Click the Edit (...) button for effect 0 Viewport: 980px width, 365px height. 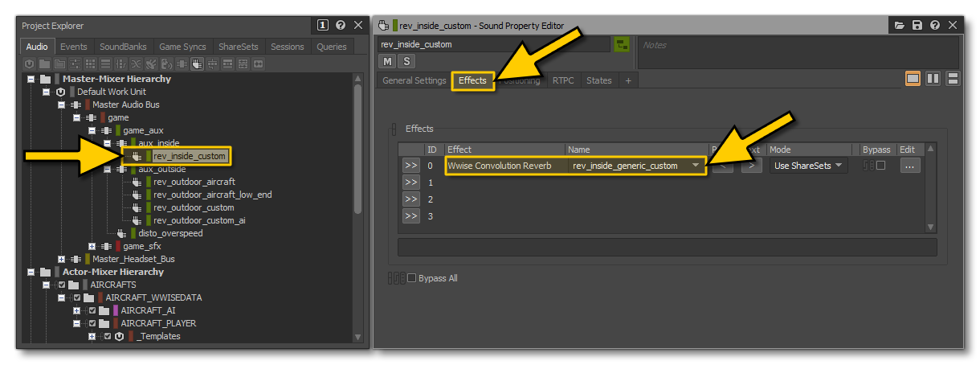click(908, 166)
